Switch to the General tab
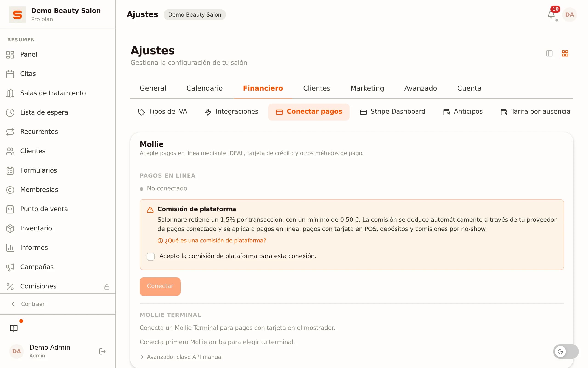Viewport: 588px width, 368px height. pyautogui.click(x=153, y=88)
